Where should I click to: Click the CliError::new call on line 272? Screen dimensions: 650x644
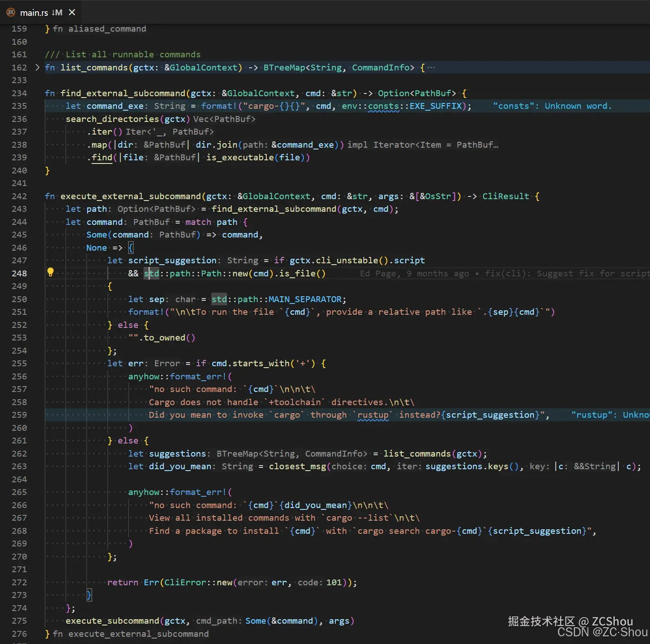tap(198, 583)
